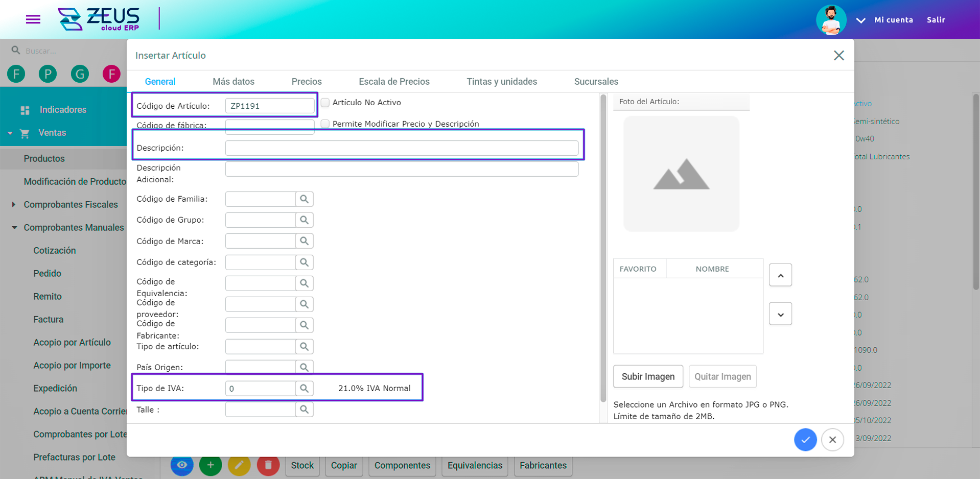Screen dimensions: 980x479
Task: Open the hamburger navigation menu
Action: pos(33,19)
